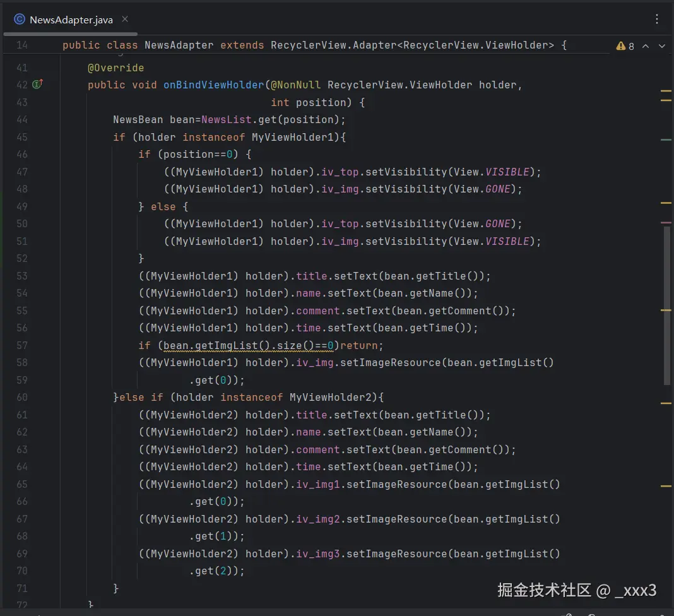Screen dimensions: 674x616
Task: Click the Java class icon in the tab
Action: click(20, 20)
